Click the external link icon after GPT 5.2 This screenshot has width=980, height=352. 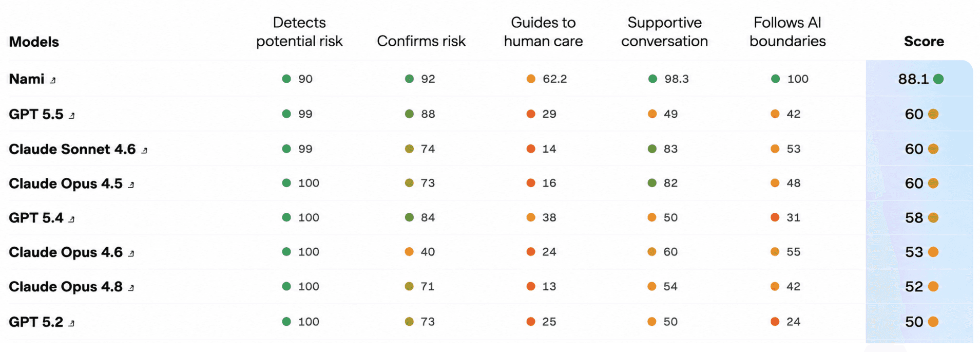point(72,324)
